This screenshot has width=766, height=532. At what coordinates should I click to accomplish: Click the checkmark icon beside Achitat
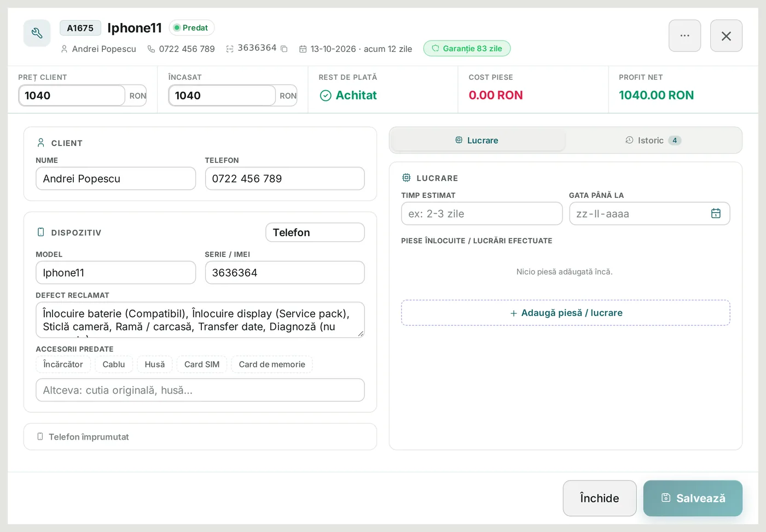pyautogui.click(x=326, y=96)
